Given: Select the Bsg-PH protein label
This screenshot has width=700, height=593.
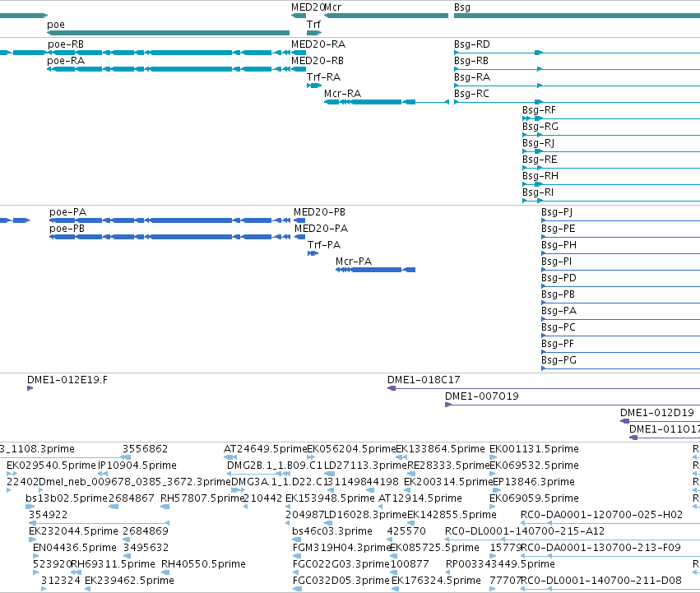Looking at the screenshot, I should [x=559, y=245].
